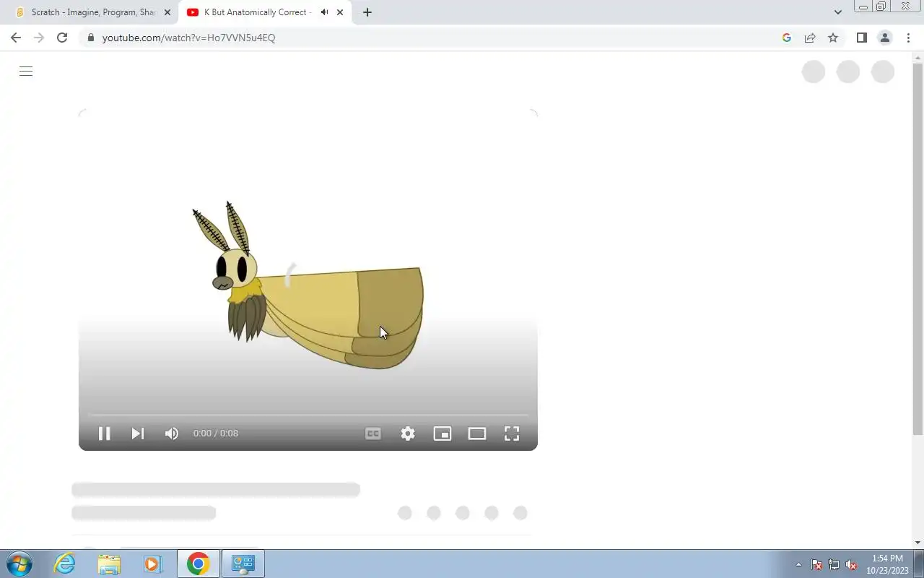Open a new browser tab
The width and height of the screenshot is (924, 578).
[x=367, y=12]
